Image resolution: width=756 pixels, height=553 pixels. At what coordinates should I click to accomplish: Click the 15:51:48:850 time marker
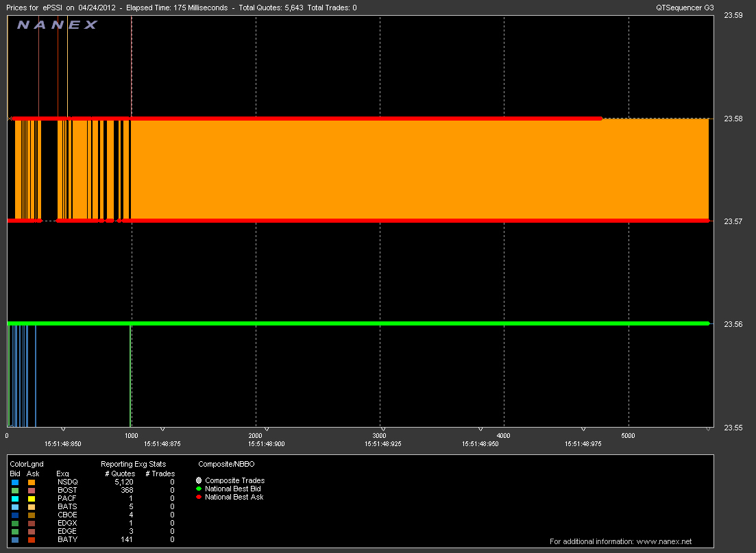pyautogui.click(x=63, y=444)
